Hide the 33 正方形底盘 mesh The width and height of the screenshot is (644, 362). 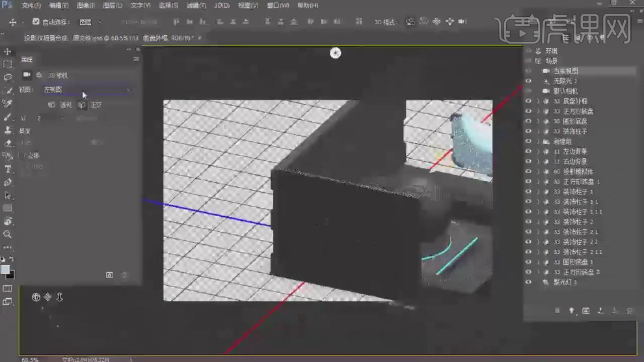529,111
